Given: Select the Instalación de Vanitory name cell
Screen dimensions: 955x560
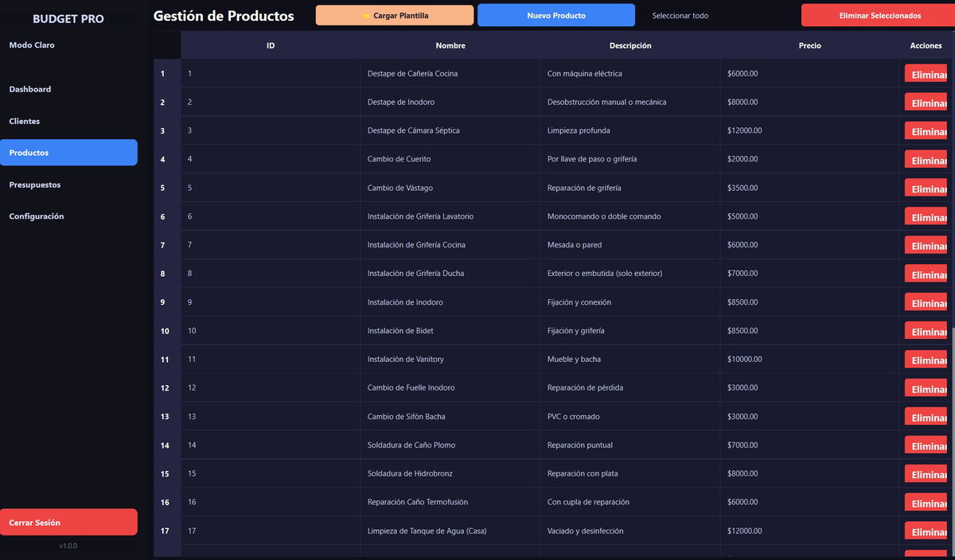Looking at the screenshot, I should tap(406, 360).
